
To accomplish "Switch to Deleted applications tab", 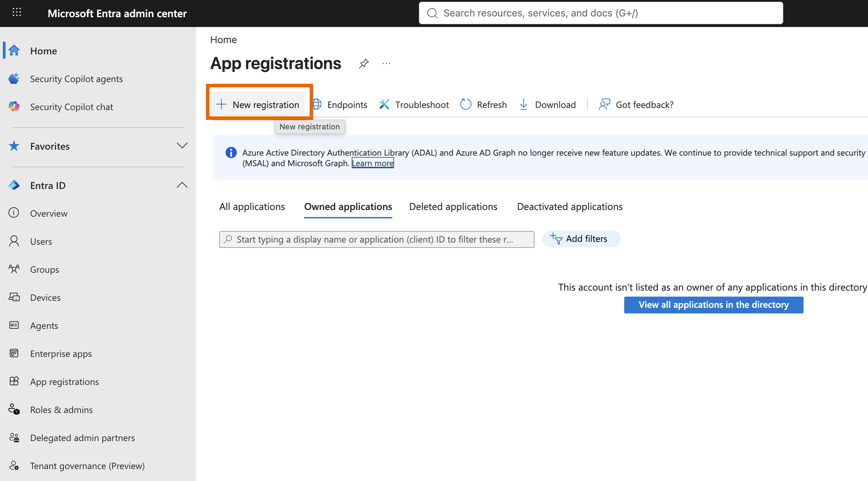I will click(x=453, y=207).
